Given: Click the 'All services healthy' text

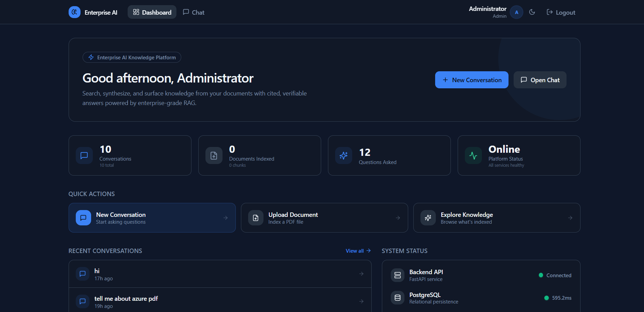Looking at the screenshot, I should [x=506, y=165].
